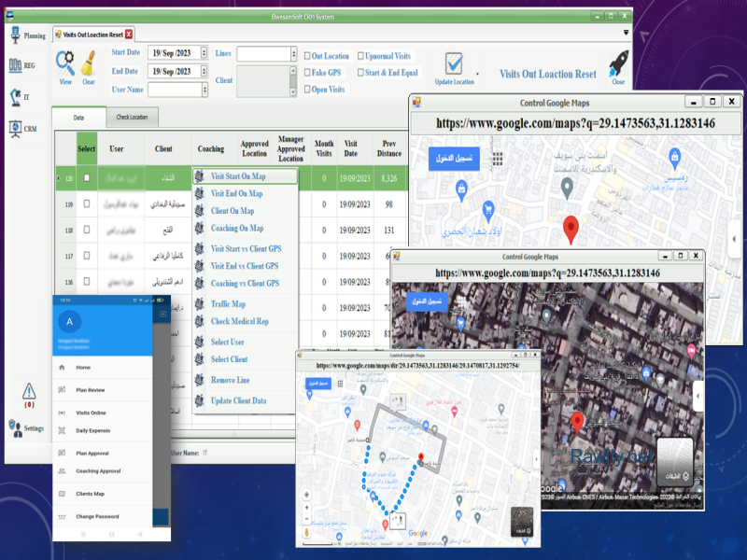Click the satellite layer thumbnail on directions map
The height and width of the screenshot is (560, 747).
pyautogui.click(x=522, y=522)
